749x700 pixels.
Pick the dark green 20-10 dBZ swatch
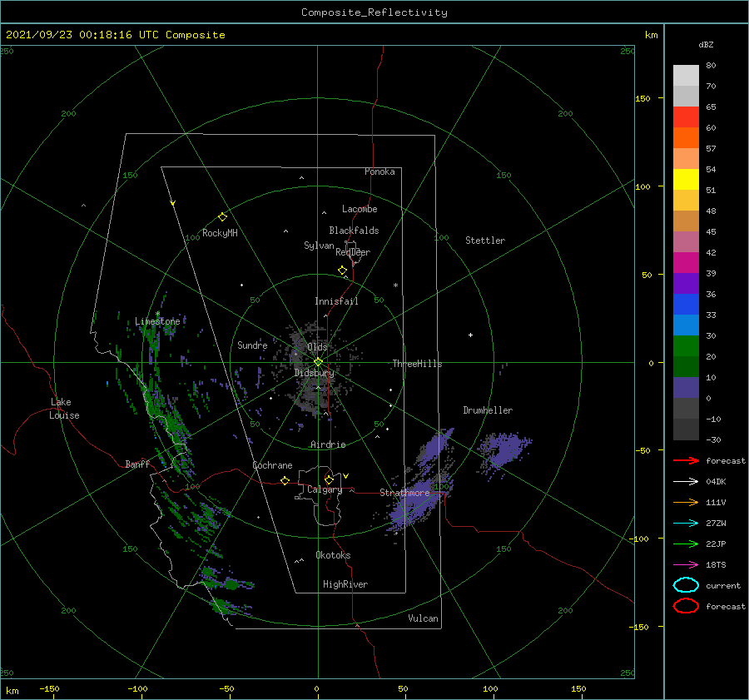(x=686, y=366)
